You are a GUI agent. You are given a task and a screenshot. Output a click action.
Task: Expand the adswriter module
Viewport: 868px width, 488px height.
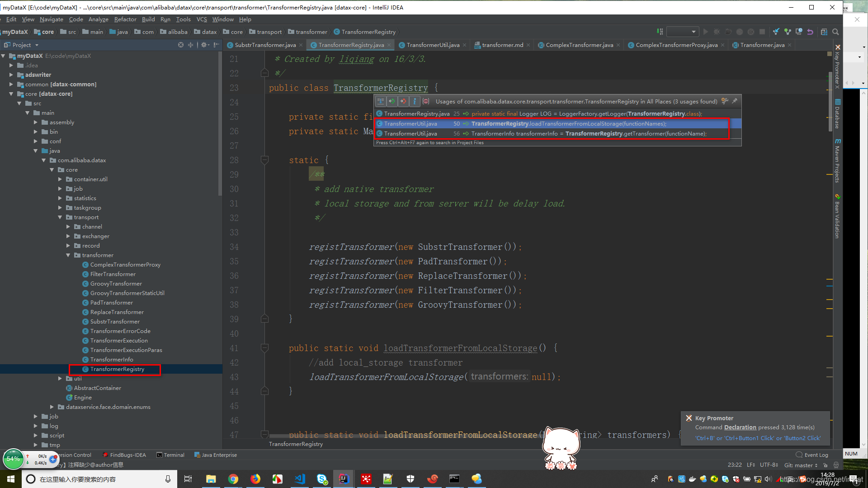tap(11, 75)
